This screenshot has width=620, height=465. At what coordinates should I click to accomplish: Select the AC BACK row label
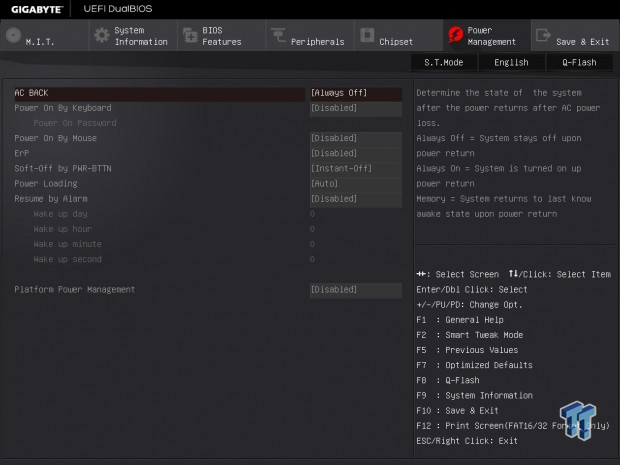tap(31, 93)
